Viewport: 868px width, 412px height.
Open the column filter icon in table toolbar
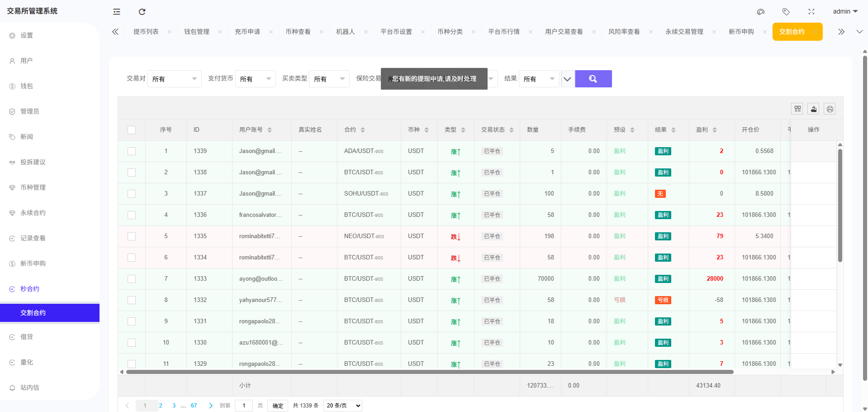797,109
